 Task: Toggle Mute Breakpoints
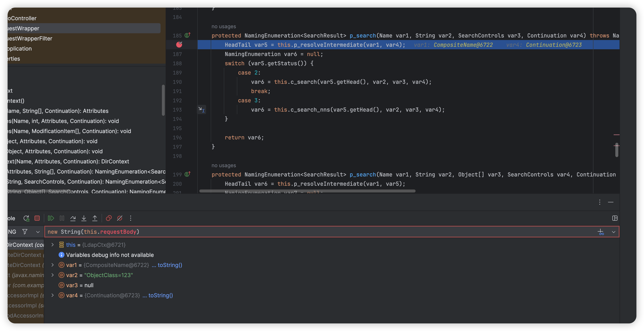[119, 218]
